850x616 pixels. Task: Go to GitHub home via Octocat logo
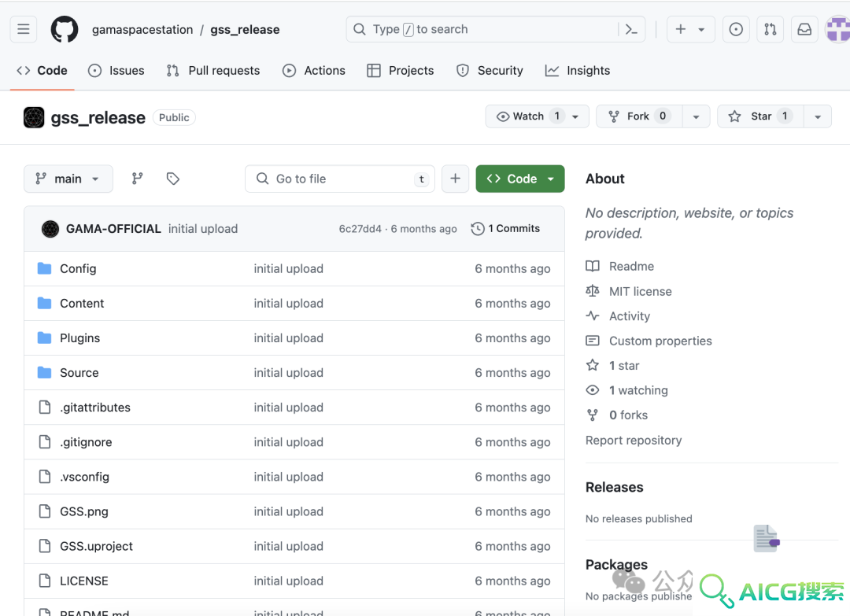pyautogui.click(x=65, y=29)
